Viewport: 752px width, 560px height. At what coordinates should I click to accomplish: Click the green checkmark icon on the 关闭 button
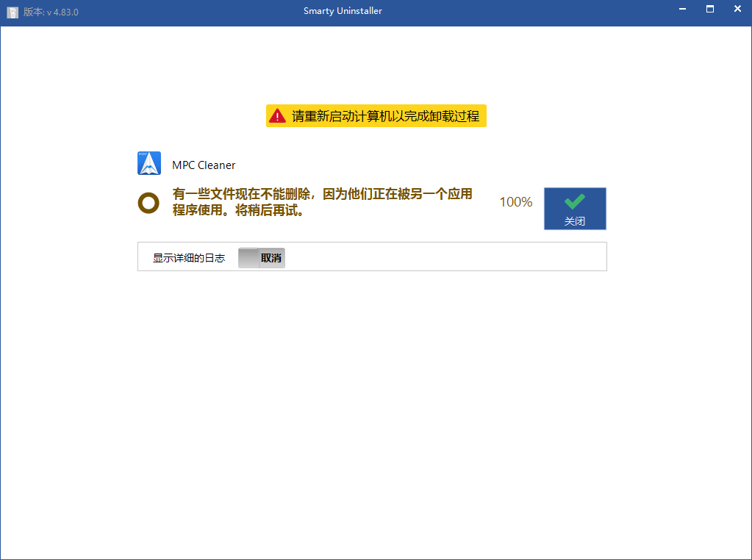tap(575, 201)
